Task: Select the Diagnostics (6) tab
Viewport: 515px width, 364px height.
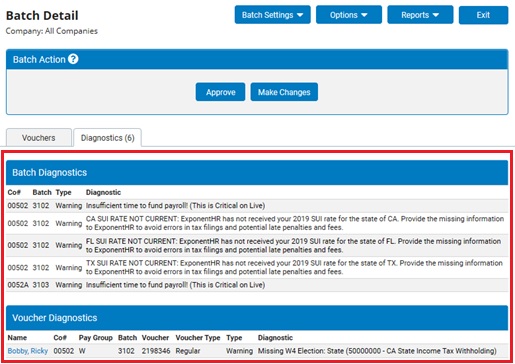Action: [107, 138]
